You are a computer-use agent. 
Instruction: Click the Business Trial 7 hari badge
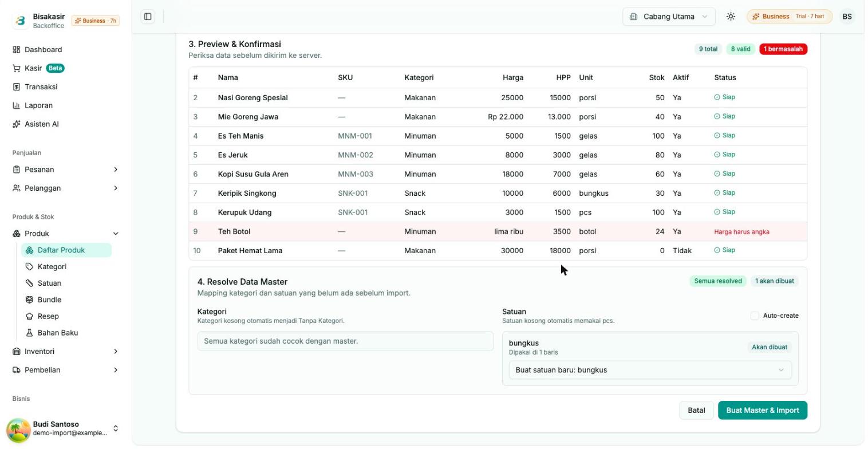[x=789, y=17]
